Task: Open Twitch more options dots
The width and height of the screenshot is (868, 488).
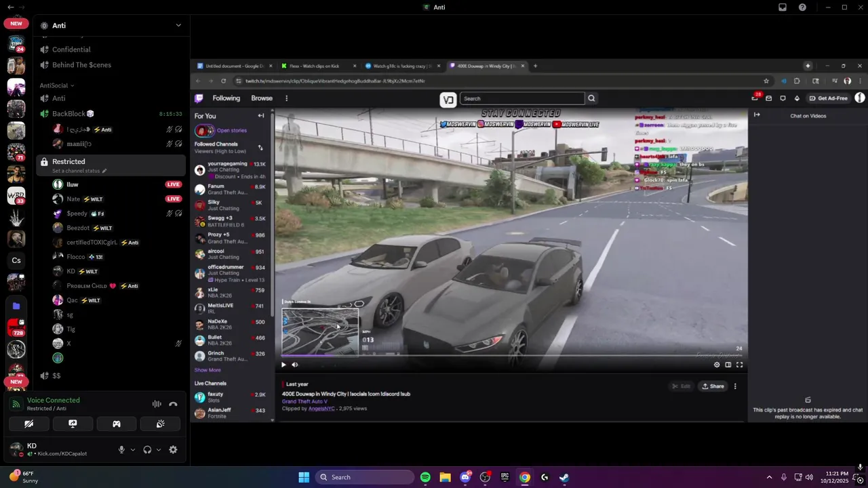Action: point(286,98)
